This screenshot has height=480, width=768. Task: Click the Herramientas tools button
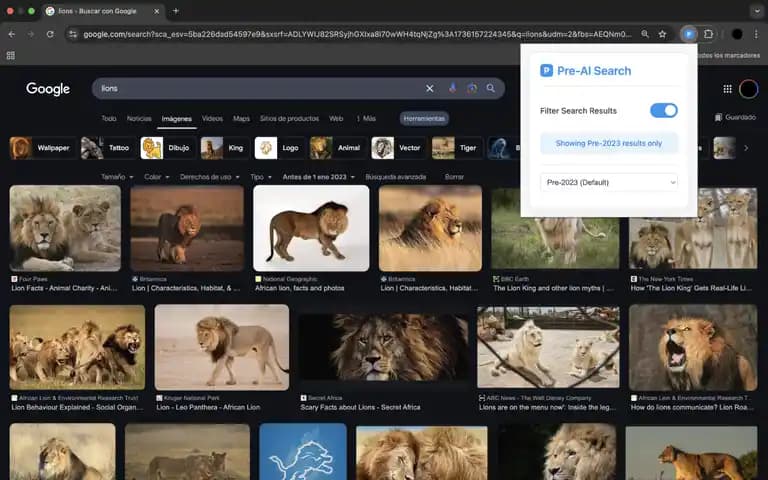click(x=424, y=119)
